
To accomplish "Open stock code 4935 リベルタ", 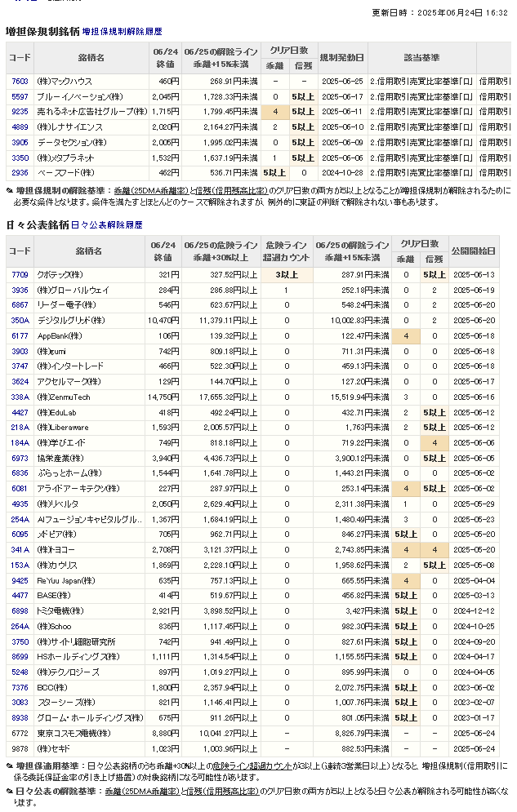I will point(20,504).
